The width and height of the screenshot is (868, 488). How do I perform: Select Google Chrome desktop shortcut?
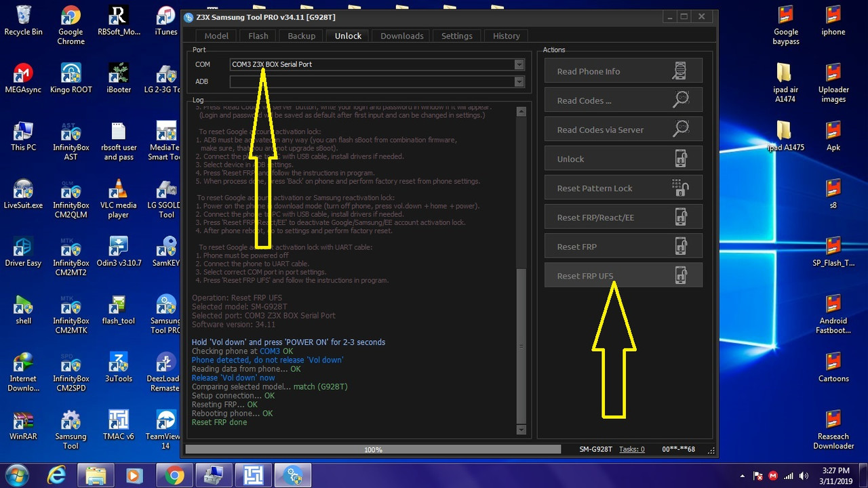71,26
